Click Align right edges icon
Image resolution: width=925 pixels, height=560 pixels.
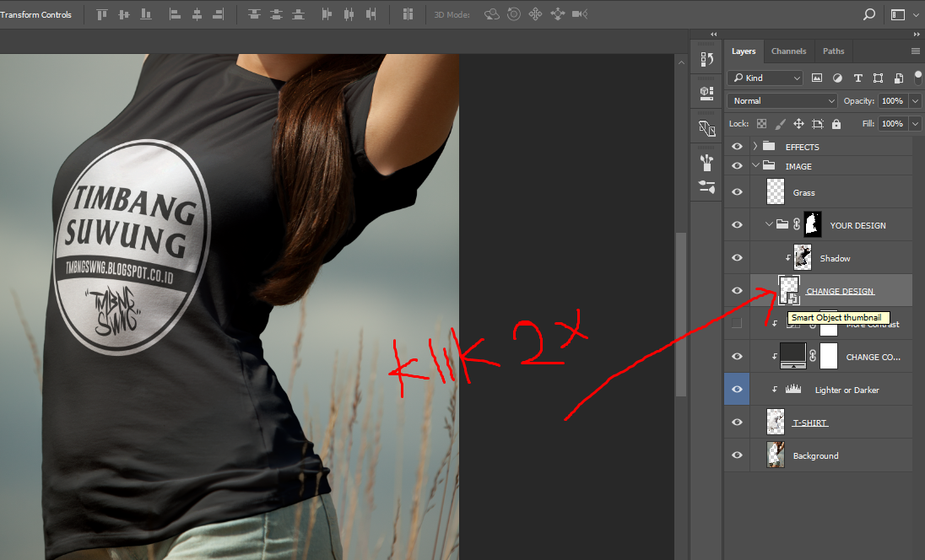click(x=219, y=14)
